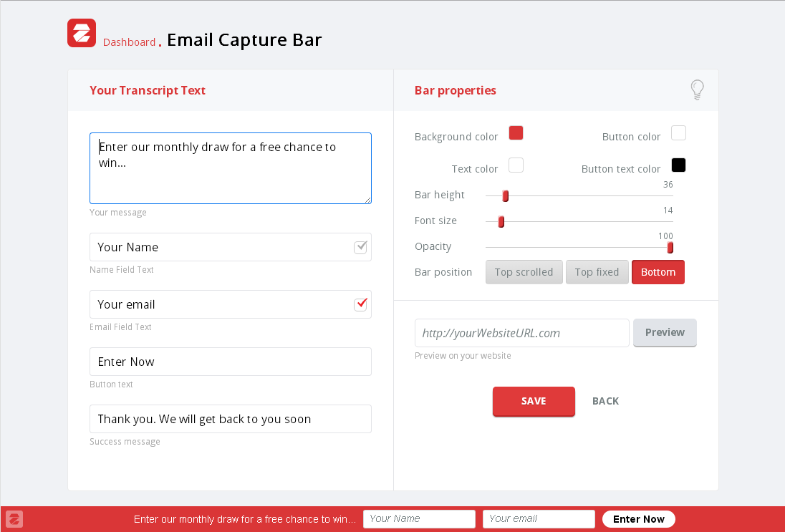Click the red SAVE button
Image resolution: width=785 pixels, height=532 pixels.
534,401
